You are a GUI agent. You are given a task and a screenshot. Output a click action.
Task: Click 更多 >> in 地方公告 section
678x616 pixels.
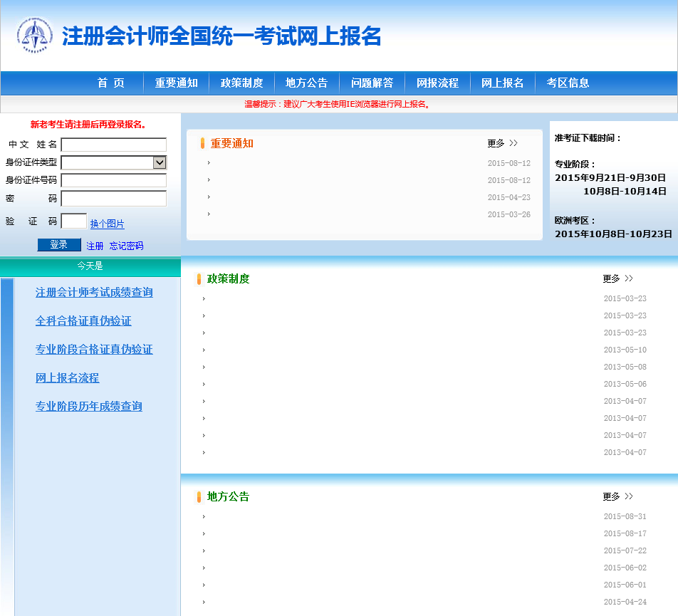point(617,496)
